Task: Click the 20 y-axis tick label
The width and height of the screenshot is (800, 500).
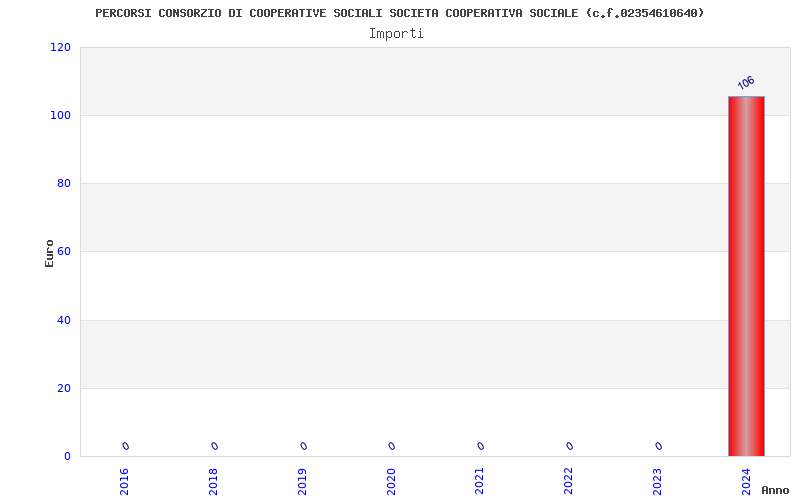Action: (x=64, y=388)
